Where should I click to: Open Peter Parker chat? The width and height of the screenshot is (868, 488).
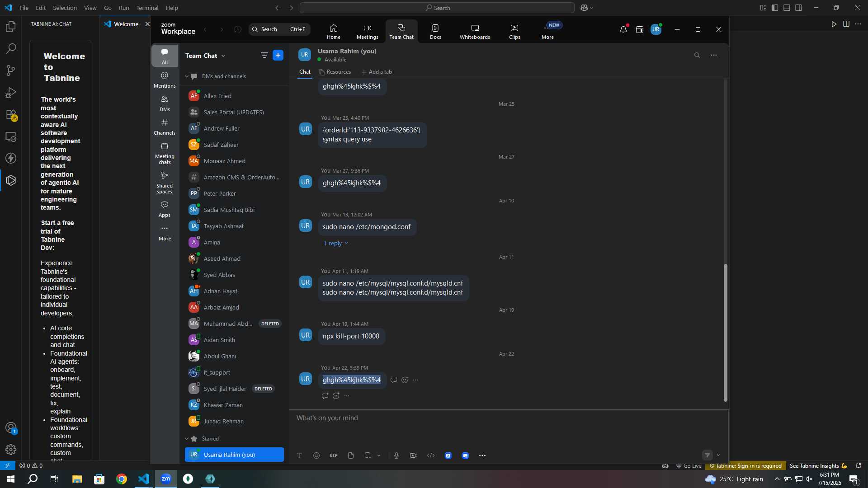click(x=234, y=193)
